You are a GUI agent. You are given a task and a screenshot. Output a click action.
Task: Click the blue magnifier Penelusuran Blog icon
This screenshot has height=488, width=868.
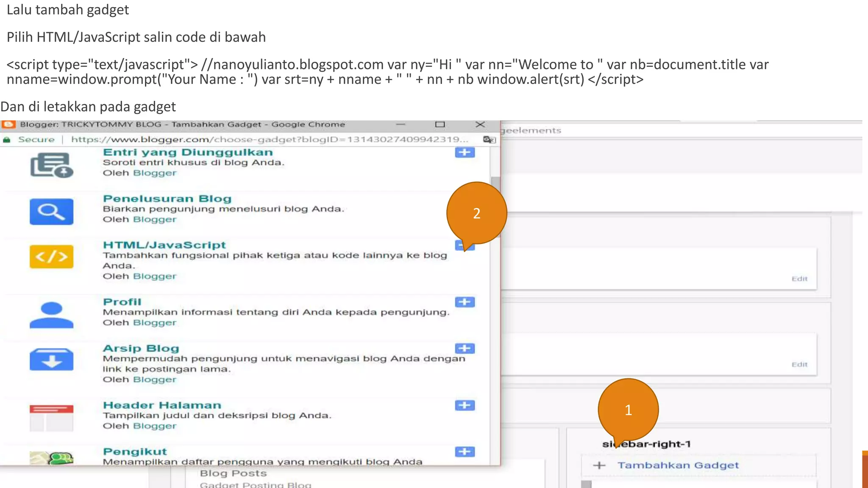point(51,211)
